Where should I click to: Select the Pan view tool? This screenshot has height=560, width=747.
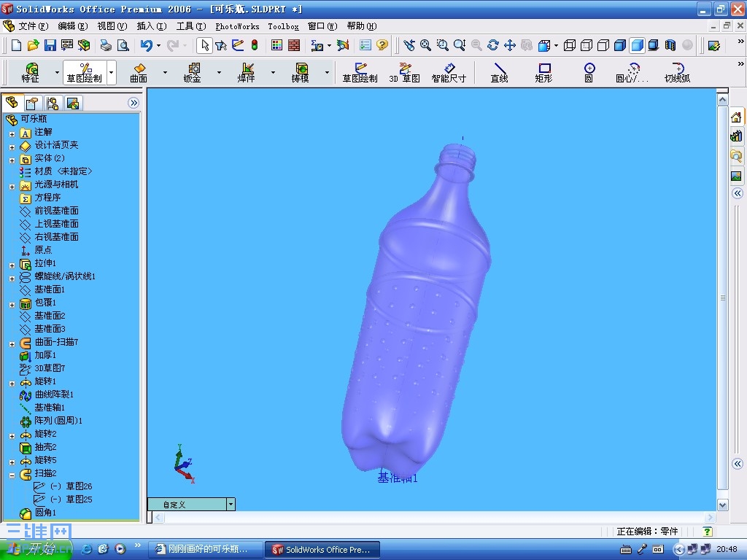point(510,45)
